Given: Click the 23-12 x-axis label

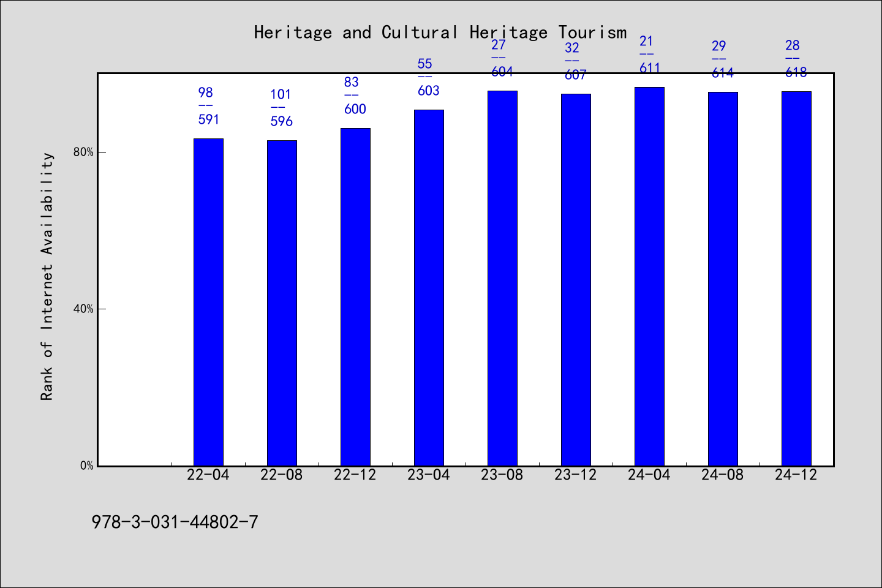Looking at the screenshot, I should tap(576, 475).
